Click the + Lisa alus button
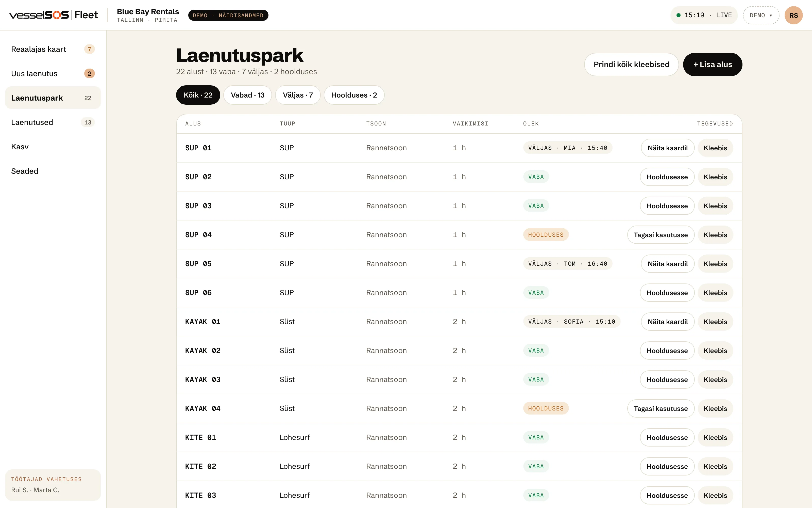 tap(712, 65)
